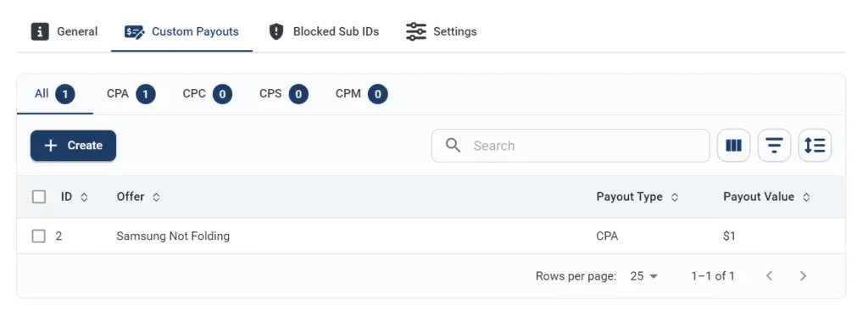
Task: Focus the Search input field
Action: tap(570, 146)
